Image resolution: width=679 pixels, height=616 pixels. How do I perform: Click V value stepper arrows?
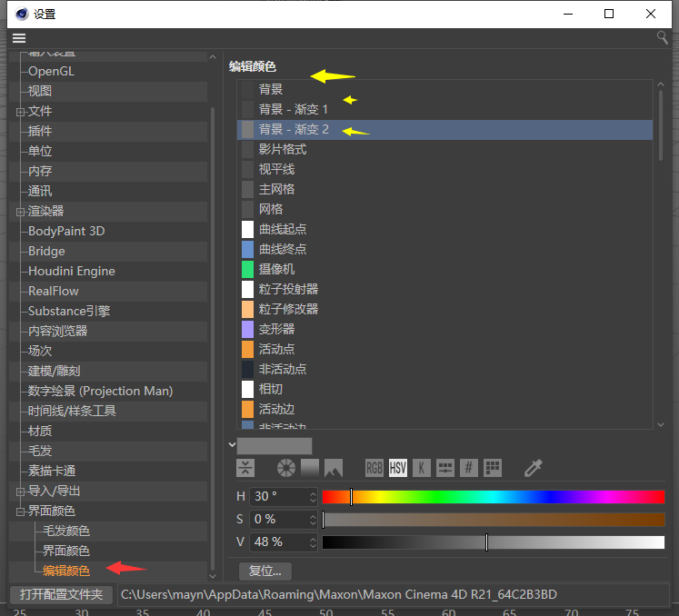pyautogui.click(x=313, y=542)
